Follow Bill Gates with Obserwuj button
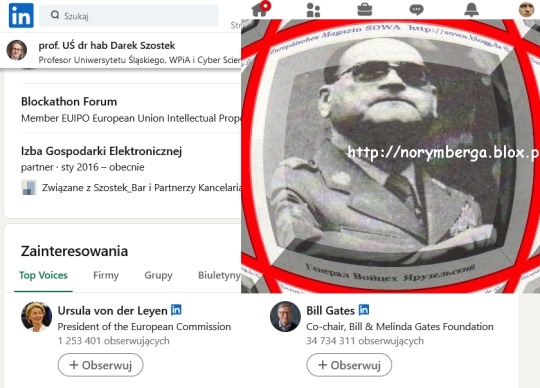The height and width of the screenshot is (388, 540). pyautogui.click(x=349, y=365)
